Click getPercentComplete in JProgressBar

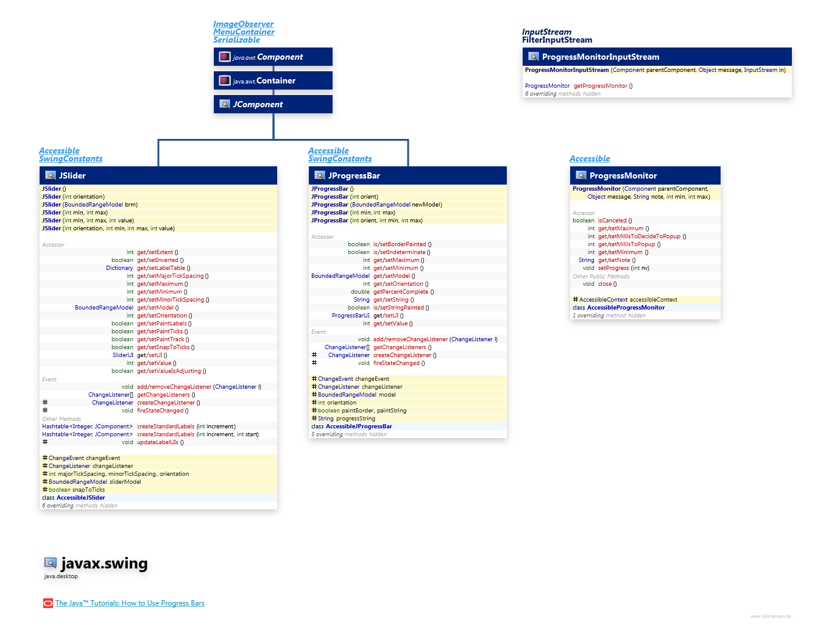tap(401, 292)
